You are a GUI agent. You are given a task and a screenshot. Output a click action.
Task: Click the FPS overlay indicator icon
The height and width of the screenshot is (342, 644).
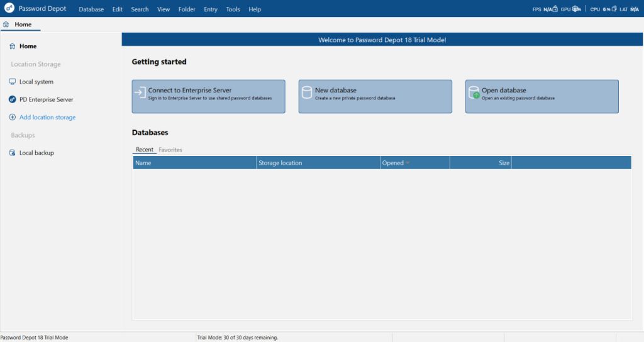coord(555,9)
